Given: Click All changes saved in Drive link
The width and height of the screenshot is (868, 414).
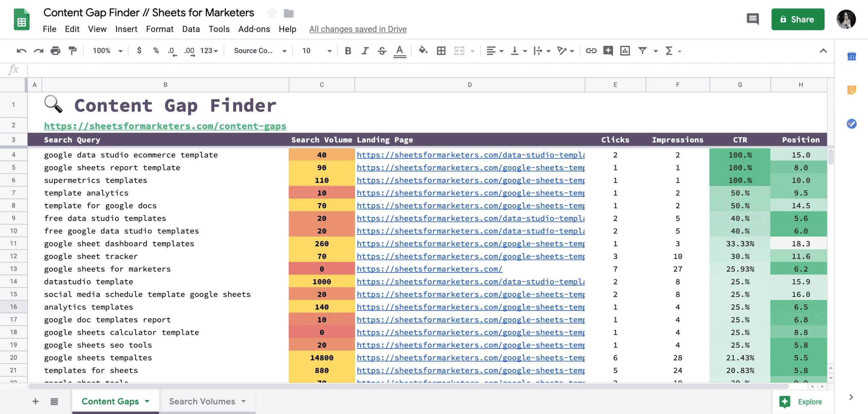Looking at the screenshot, I should [x=358, y=29].
